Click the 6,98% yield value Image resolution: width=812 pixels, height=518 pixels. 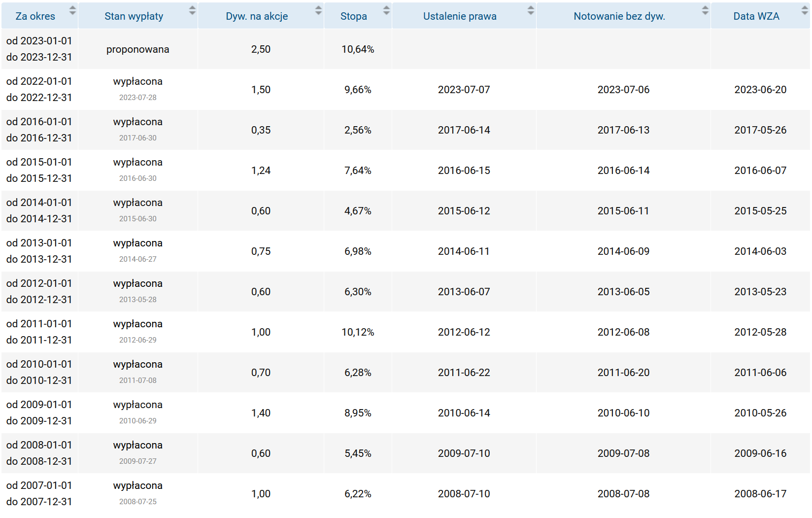358,251
